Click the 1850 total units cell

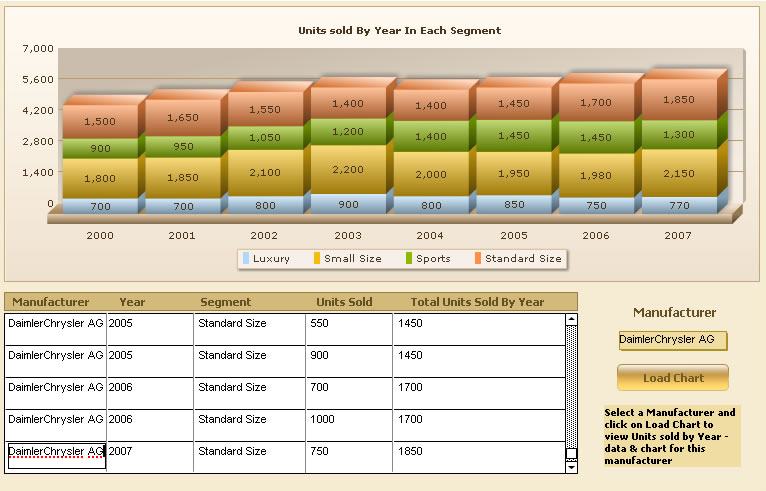tap(479, 457)
